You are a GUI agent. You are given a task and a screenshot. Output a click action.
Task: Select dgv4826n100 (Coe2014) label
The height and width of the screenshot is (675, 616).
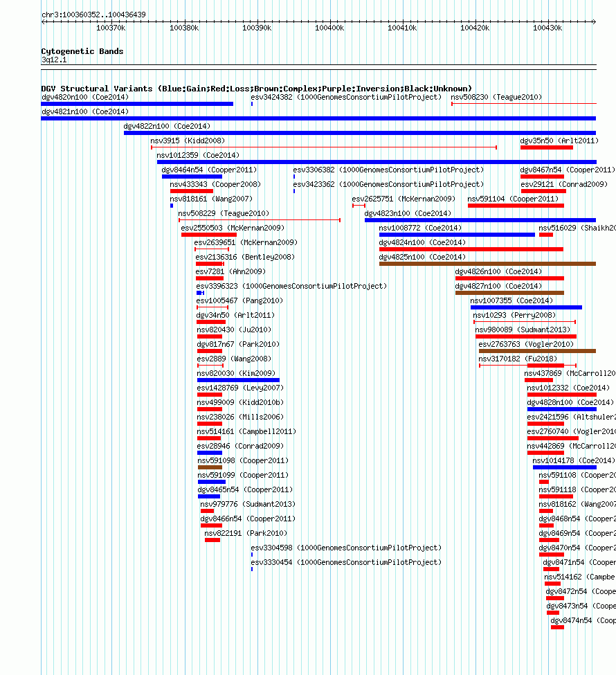click(x=498, y=271)
